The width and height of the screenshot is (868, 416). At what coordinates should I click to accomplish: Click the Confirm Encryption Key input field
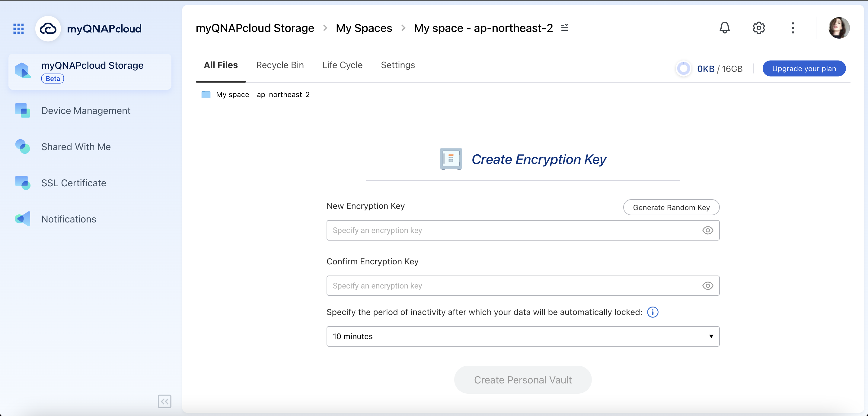tap(523, 286)
